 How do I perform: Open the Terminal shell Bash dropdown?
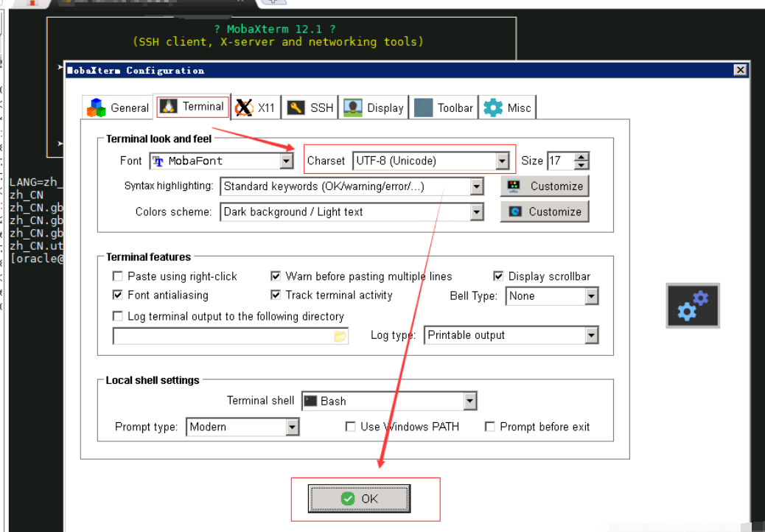point(469,401)
